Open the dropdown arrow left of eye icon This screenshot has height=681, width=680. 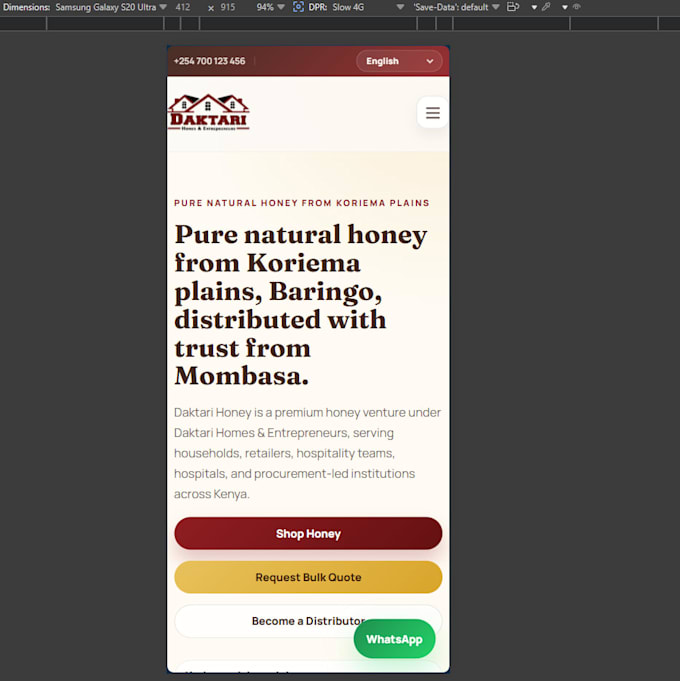[x=564, y=7]
